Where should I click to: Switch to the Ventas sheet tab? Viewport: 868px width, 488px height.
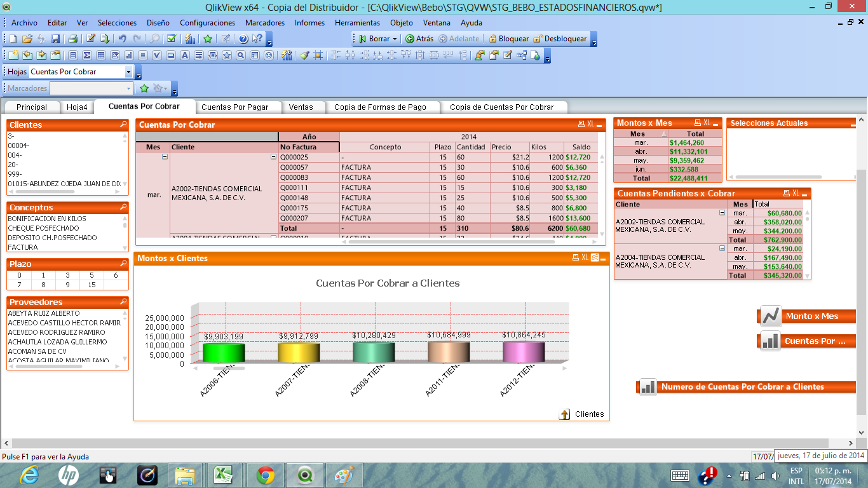pyautogui.click(x=301, y=107)
